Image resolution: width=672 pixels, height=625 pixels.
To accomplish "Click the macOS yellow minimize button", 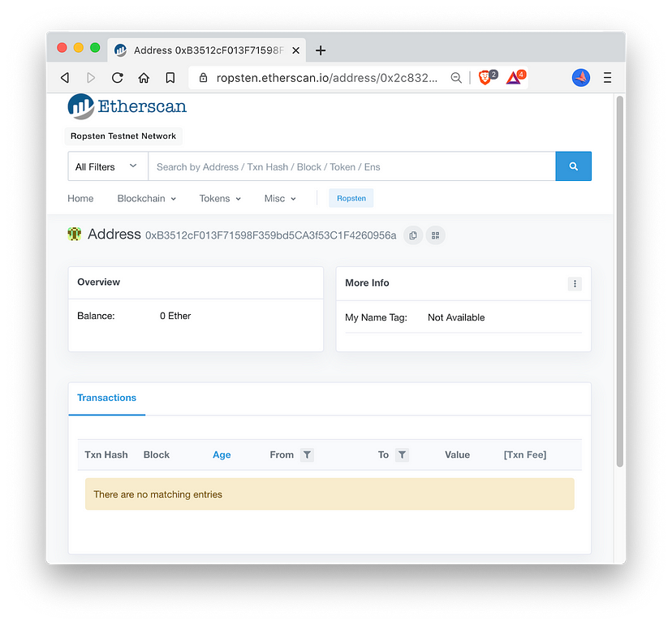I will (79, 48).
